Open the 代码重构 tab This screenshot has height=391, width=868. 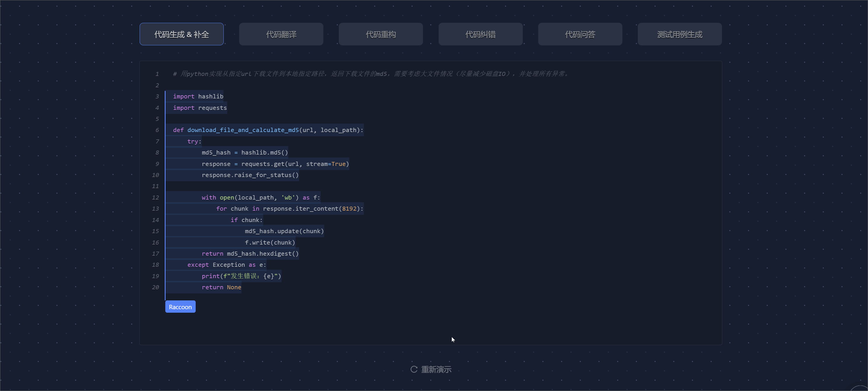(381, 34)
